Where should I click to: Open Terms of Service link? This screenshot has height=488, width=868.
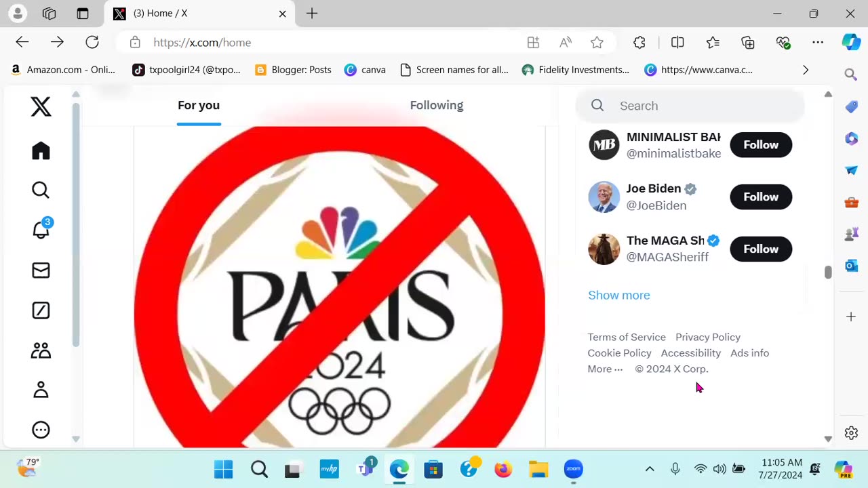click(627, 337)
